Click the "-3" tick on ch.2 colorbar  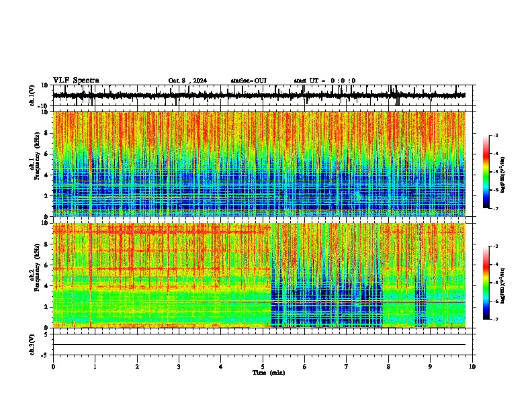coord(496,246)
